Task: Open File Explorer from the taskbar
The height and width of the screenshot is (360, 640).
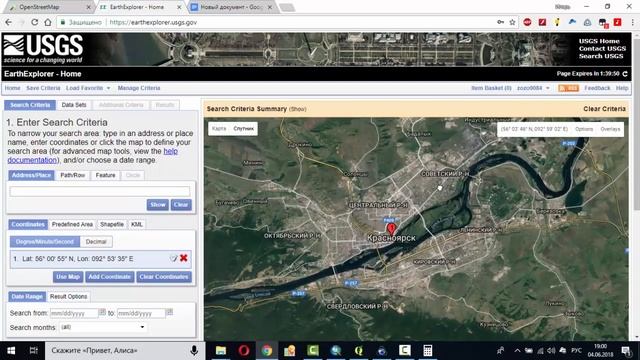Action: pos(221,351)
